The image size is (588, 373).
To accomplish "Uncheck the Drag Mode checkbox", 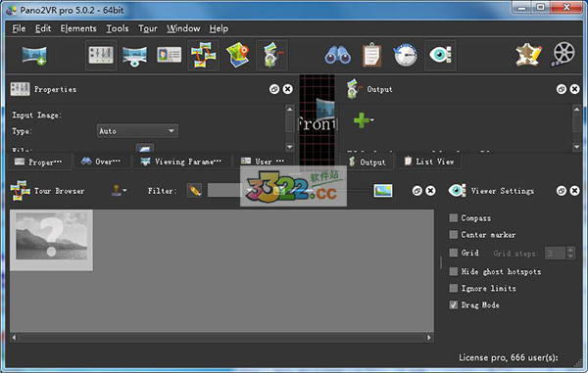I will (x=454, y=304).
